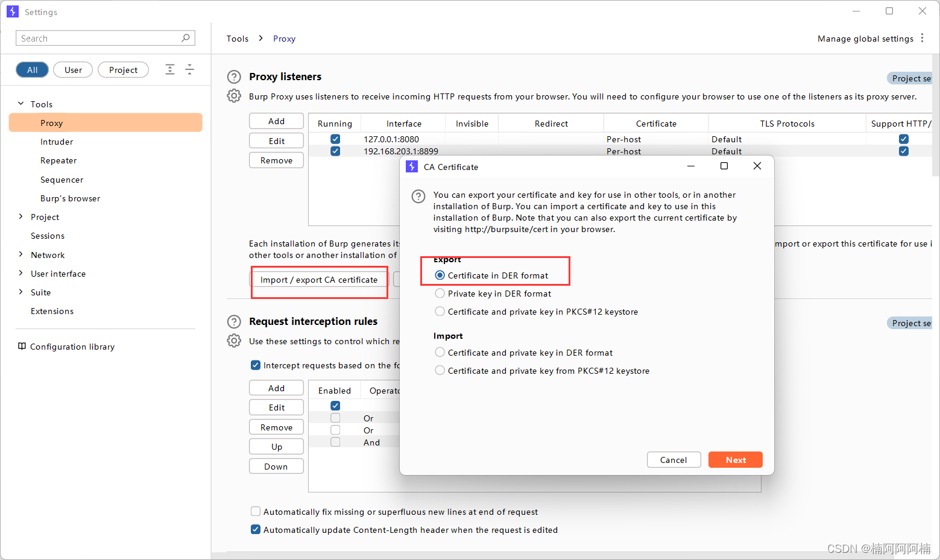Select Proxy in the settings tree

point(106,122)
